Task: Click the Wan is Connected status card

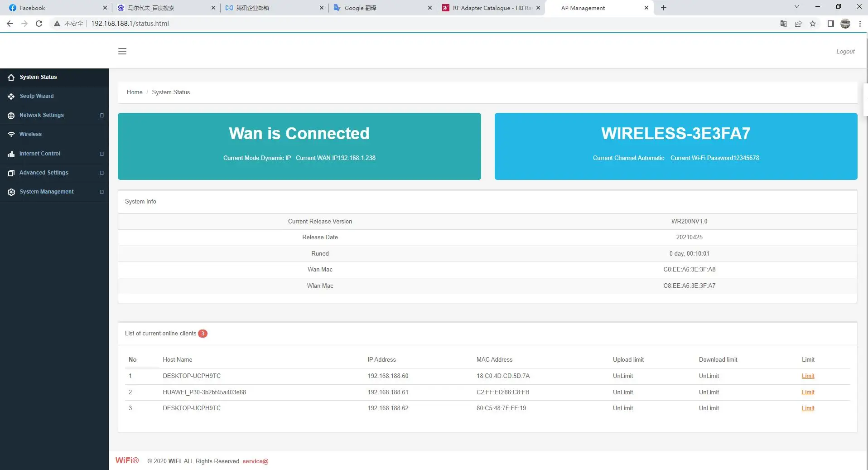Action: click(299, 146)
